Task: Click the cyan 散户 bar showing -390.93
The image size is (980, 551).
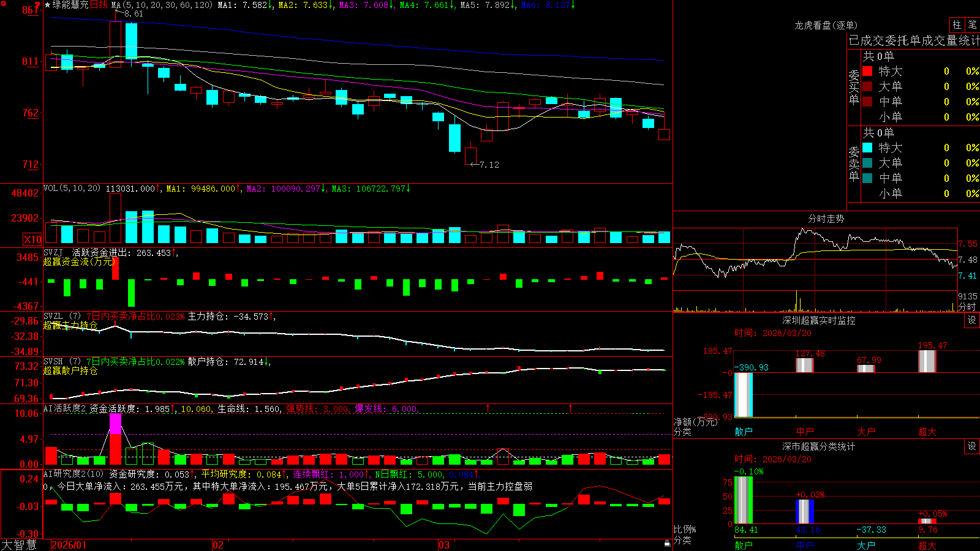Action: coord(744,395)
